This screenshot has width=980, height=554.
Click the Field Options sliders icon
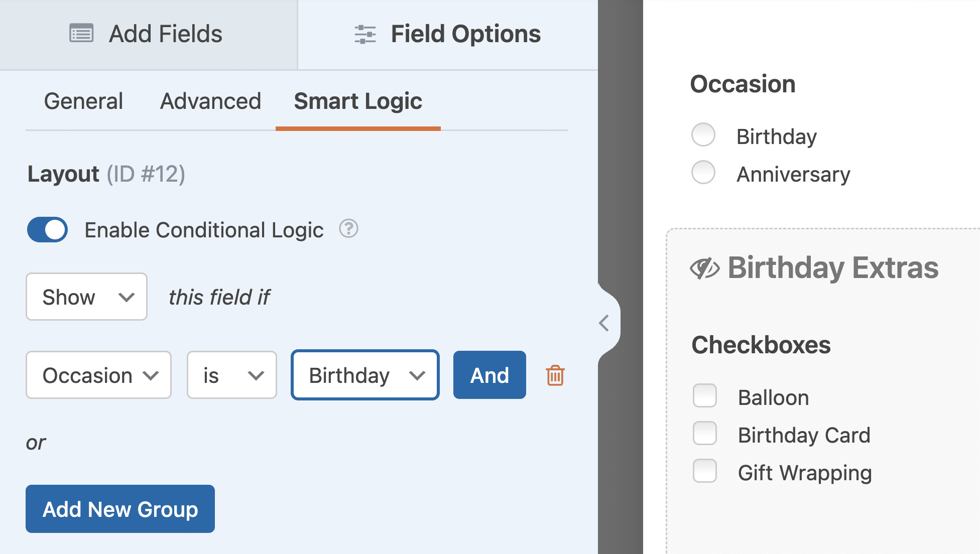pos(365,34)
